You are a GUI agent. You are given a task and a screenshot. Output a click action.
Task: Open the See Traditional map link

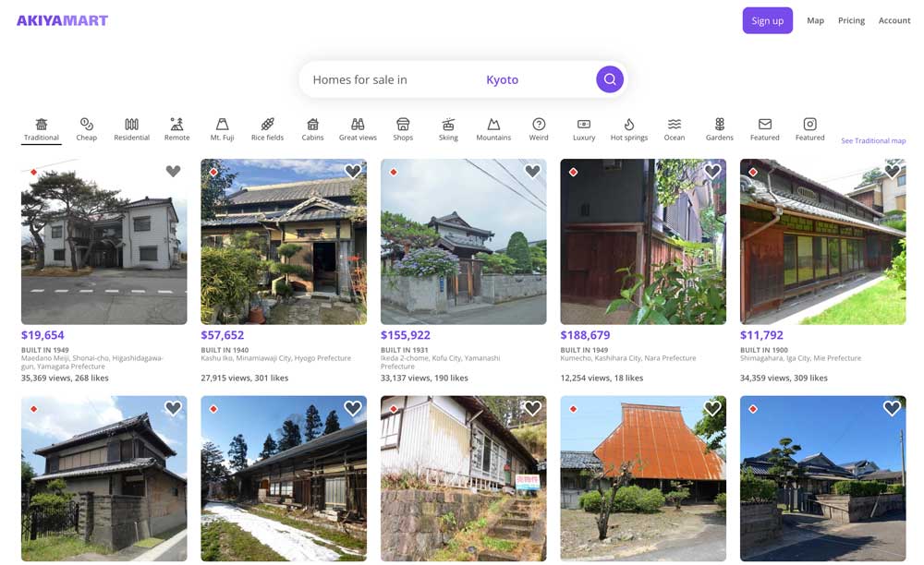click(873, 140)
